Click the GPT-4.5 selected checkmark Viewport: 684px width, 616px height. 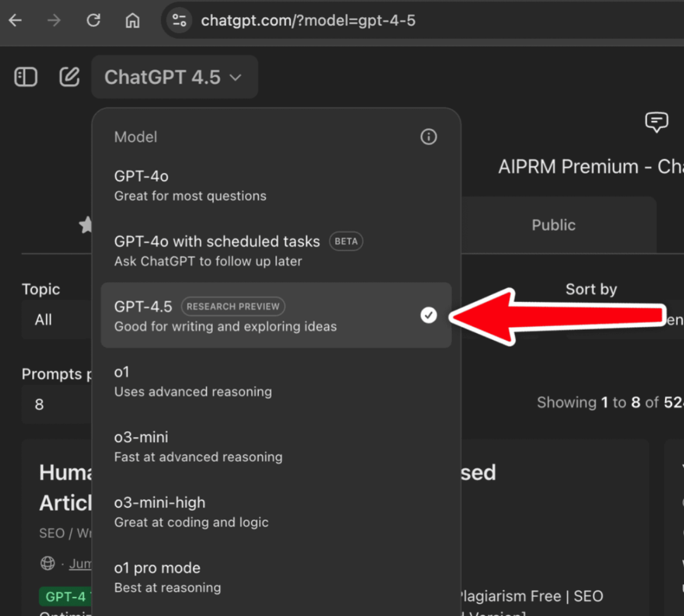(428, 315)
